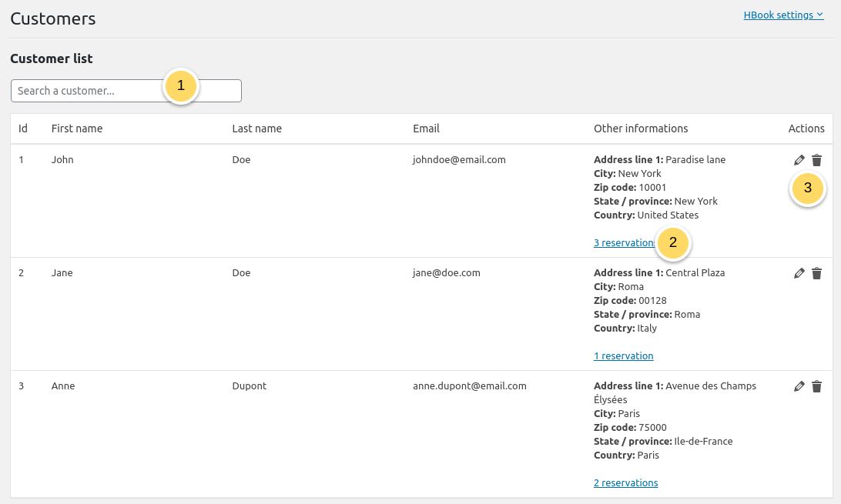This screenshot has height=504, width=841.
Task: Click the trash icon for Jane Doe
Action: pos(817,273)
